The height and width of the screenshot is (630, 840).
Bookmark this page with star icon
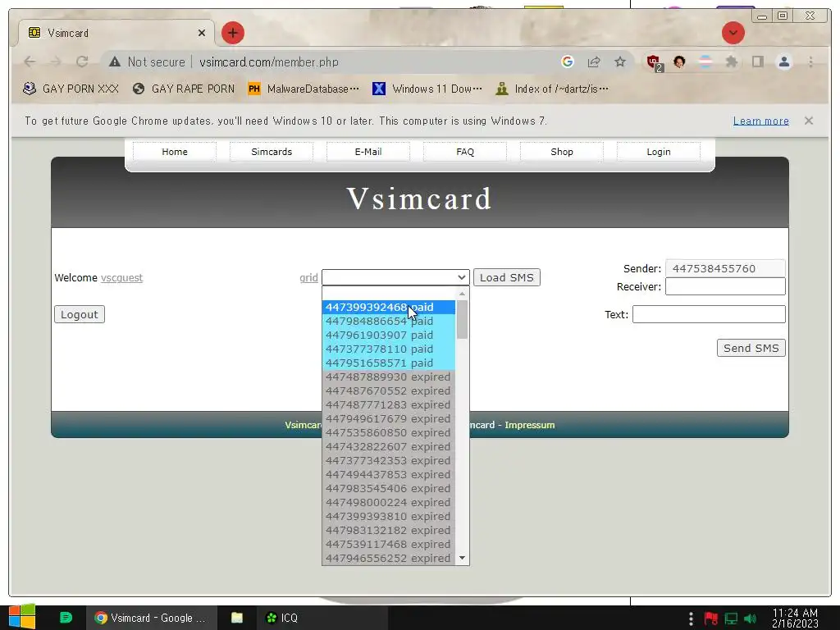[x=620, y=62]
